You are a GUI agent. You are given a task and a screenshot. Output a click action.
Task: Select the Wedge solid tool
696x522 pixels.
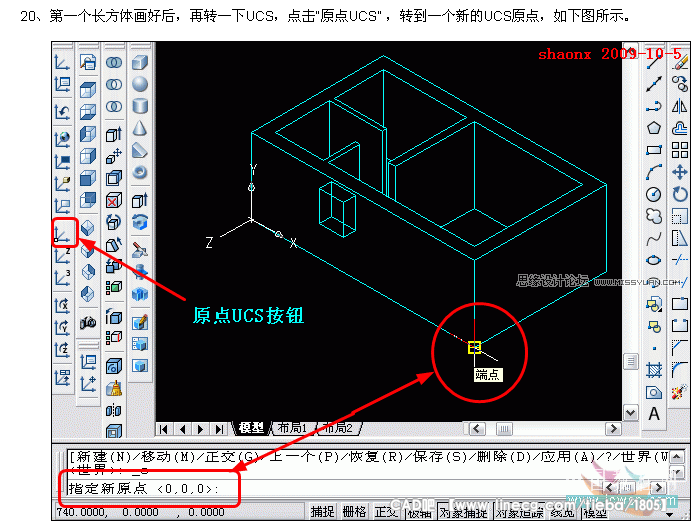tap(140, 151)
